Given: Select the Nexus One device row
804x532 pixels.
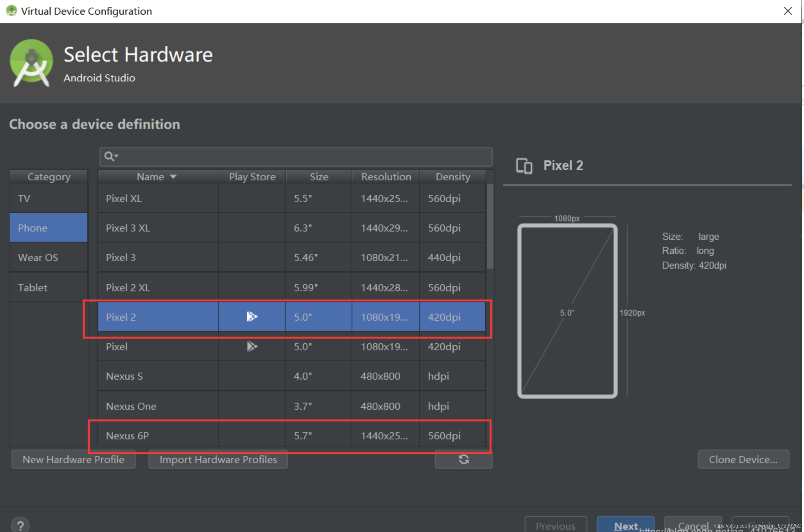Looking at the screenshot, I should (292, 406).
